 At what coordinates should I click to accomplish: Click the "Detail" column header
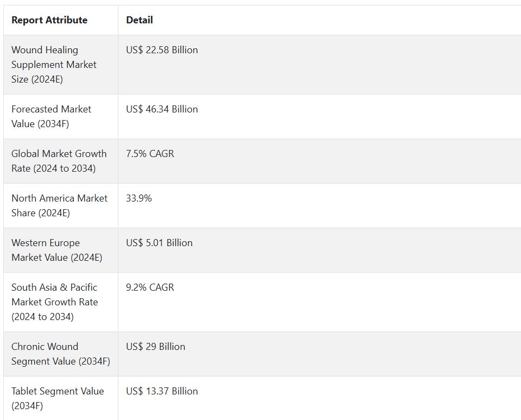click(x=140, y=20)
